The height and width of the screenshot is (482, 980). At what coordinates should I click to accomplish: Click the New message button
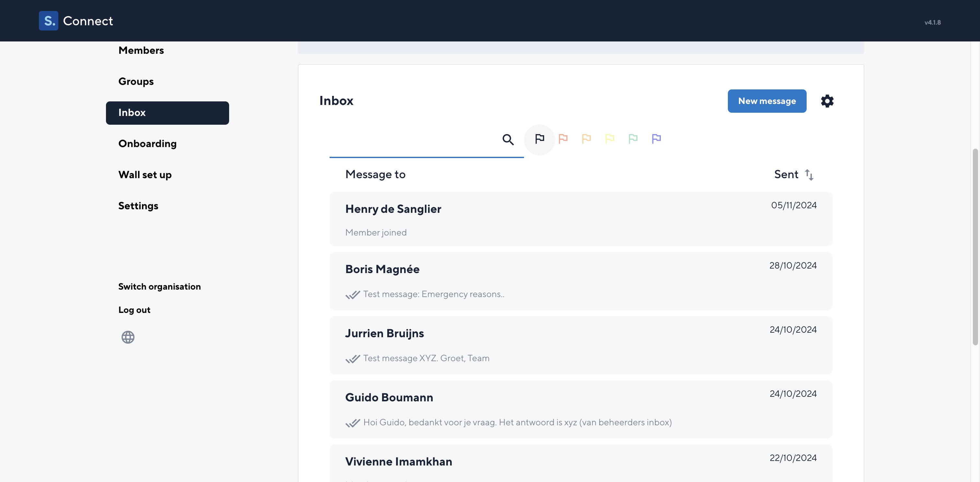(x=766, y=101)
